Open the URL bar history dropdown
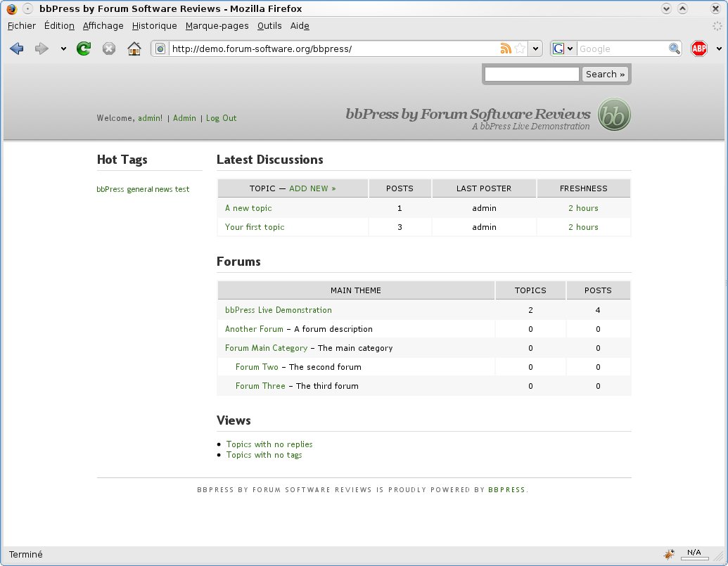 click(x=536, y=49)
